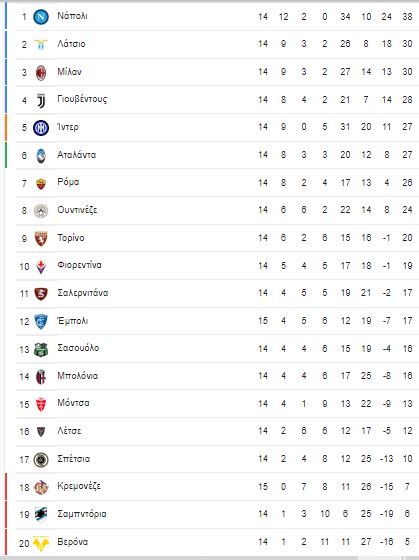Select the Roma wolf crest icon

pos(41,184)
